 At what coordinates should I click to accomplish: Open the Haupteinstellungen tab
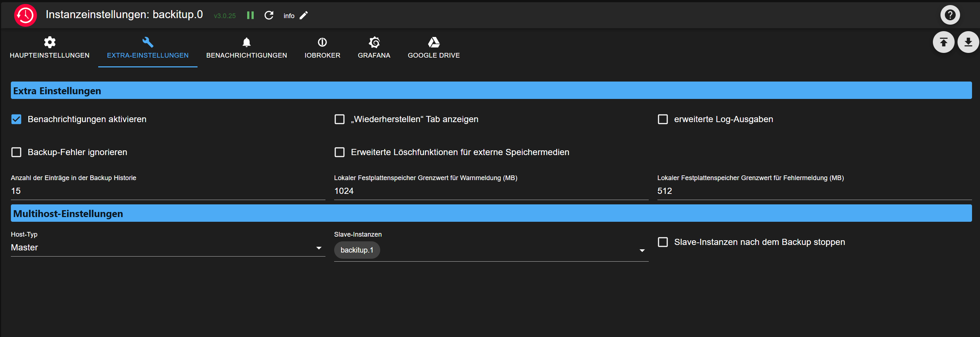(x=49, y=48)
